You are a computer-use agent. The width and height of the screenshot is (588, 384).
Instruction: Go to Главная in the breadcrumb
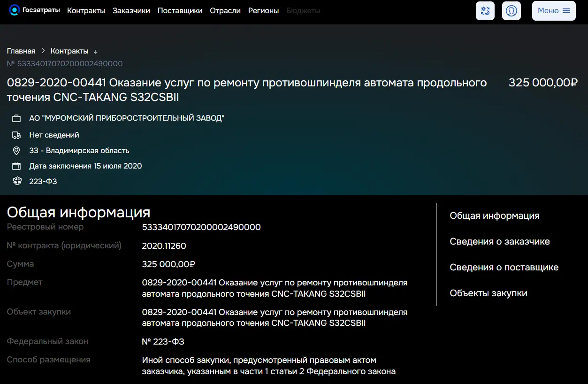(21, 51)
